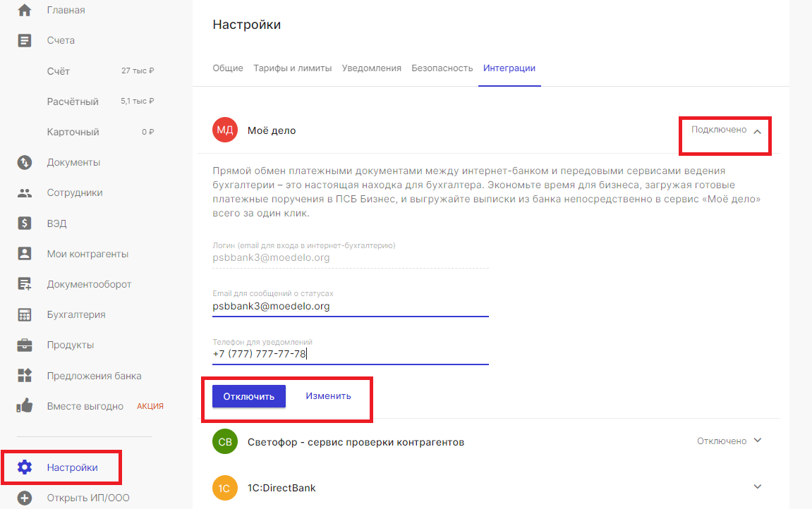Open the Тарифы и лимиты tab
Image resolution: width=812 pixels, height=509 pixels.
click(293, 68)
